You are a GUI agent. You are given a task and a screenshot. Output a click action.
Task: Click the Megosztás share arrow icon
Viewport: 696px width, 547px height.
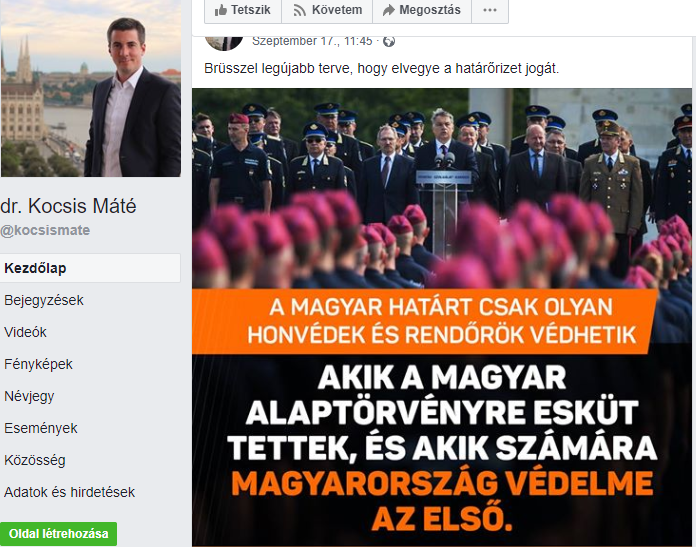point(388,10)
